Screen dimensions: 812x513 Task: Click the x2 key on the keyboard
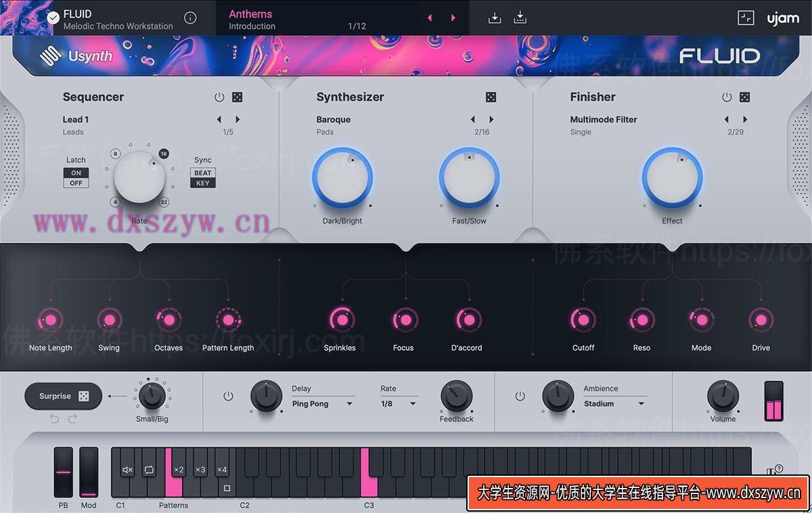(179, 469)
